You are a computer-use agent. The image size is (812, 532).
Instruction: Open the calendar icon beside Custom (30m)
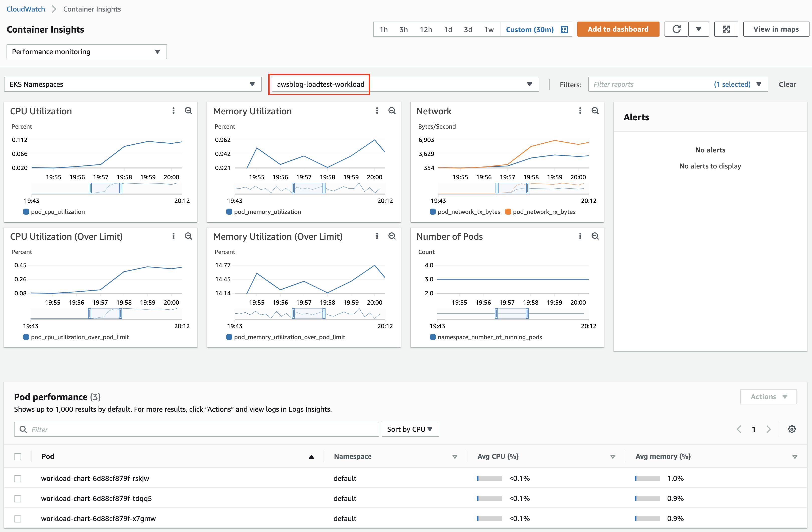tap(564, 30)
